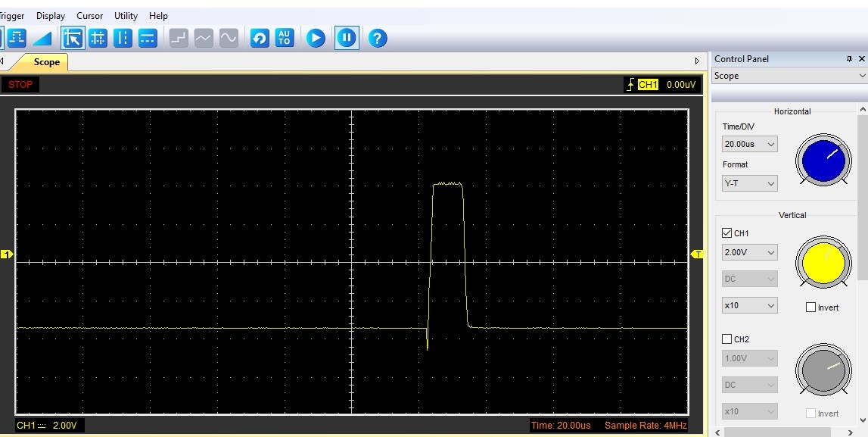Image resolution: width=868 pixels, height=437 pixels.
Task: Open the CH2 x10 probe dropdown
Action: click(x=749, y=411)
